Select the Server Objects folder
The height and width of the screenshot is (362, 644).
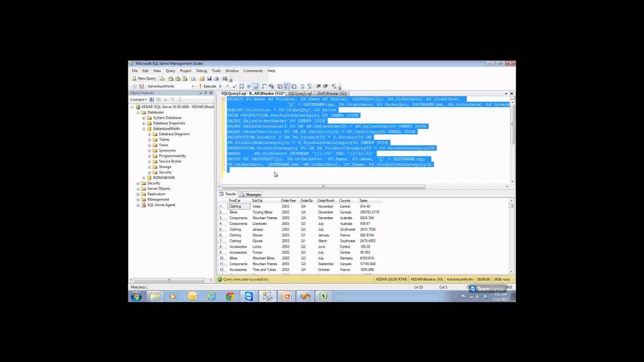click(158, 189)
